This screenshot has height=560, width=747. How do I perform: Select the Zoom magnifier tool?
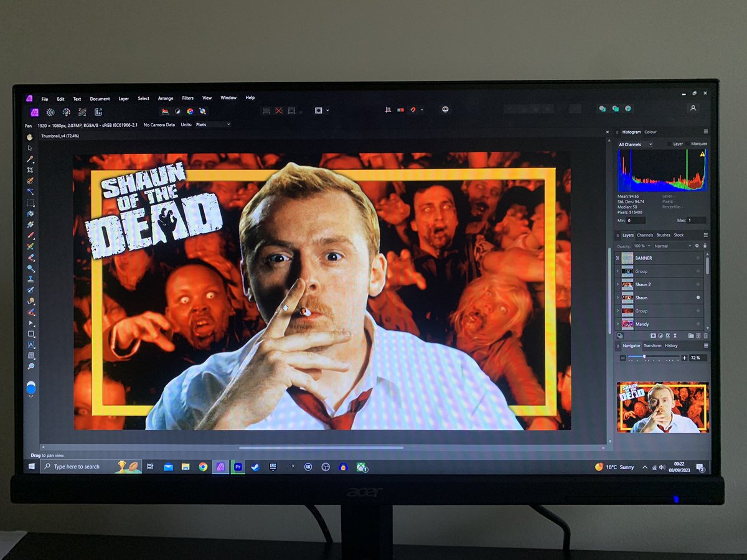30,366
